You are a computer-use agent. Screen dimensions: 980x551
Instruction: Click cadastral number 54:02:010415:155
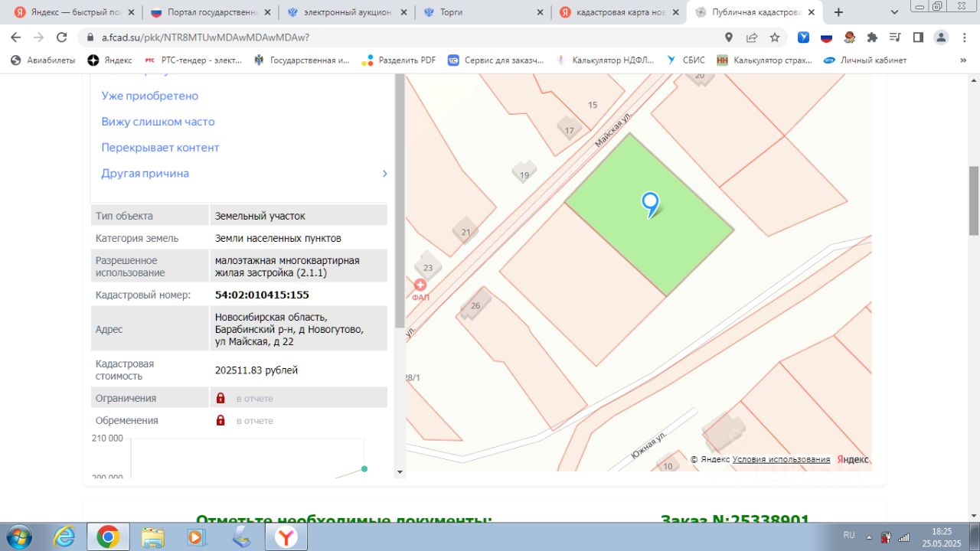pyautogui.click(x=262, y=295)
